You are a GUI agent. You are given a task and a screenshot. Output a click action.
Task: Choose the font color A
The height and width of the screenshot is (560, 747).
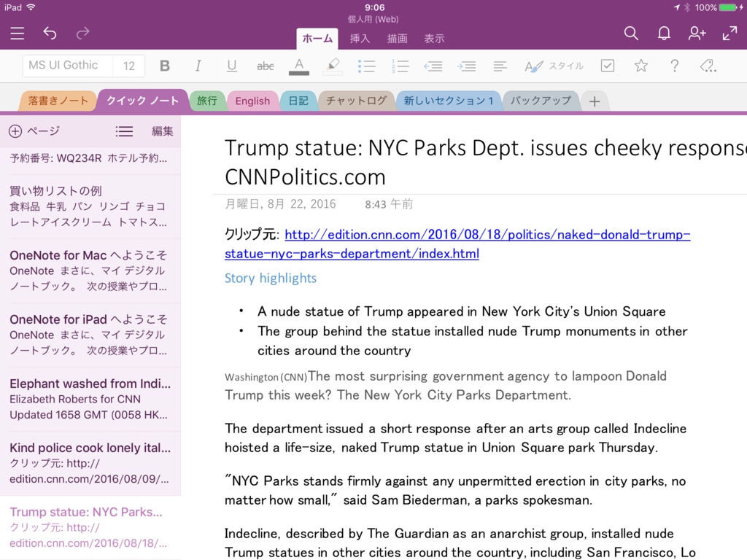299,66
